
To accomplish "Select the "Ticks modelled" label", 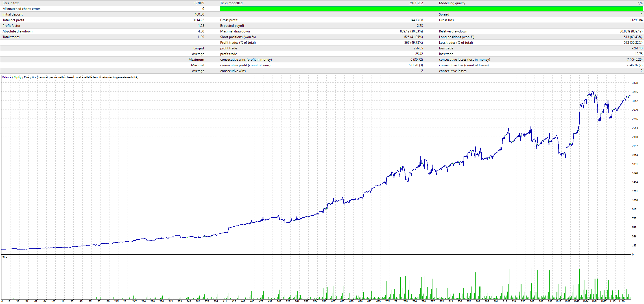I will (x=231, y=3).
